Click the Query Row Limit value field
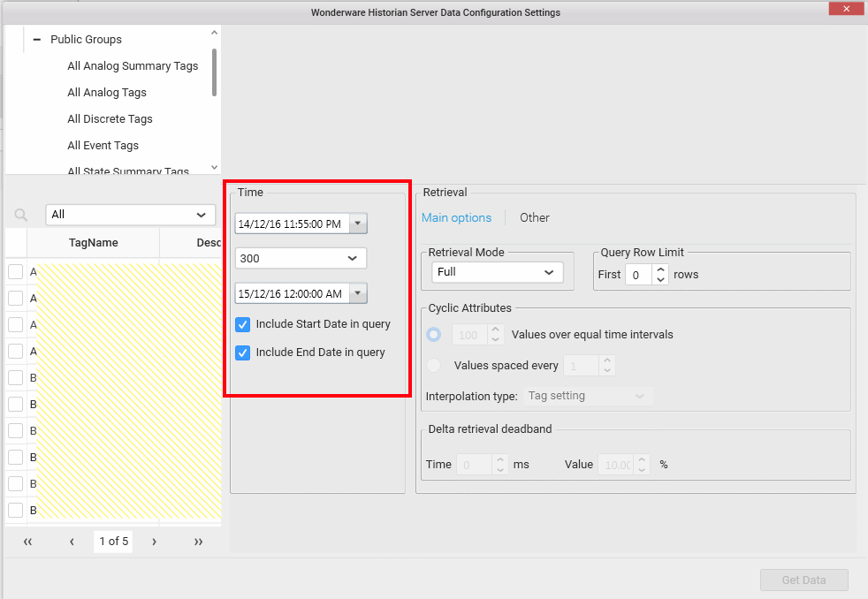 point(639,275)
